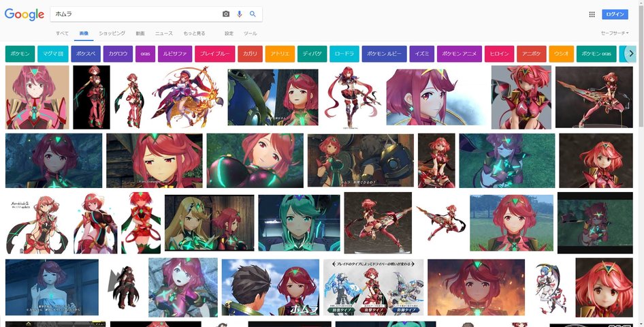Select the 画像 tab
Image resolution: width=644 pixels, height=327 pixels.
84,33
